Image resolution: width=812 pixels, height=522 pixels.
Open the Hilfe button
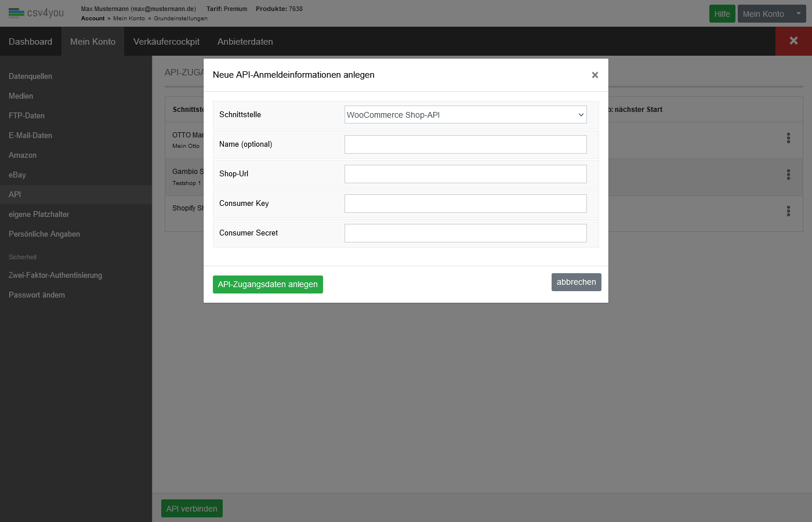click(x=722, y=14)
